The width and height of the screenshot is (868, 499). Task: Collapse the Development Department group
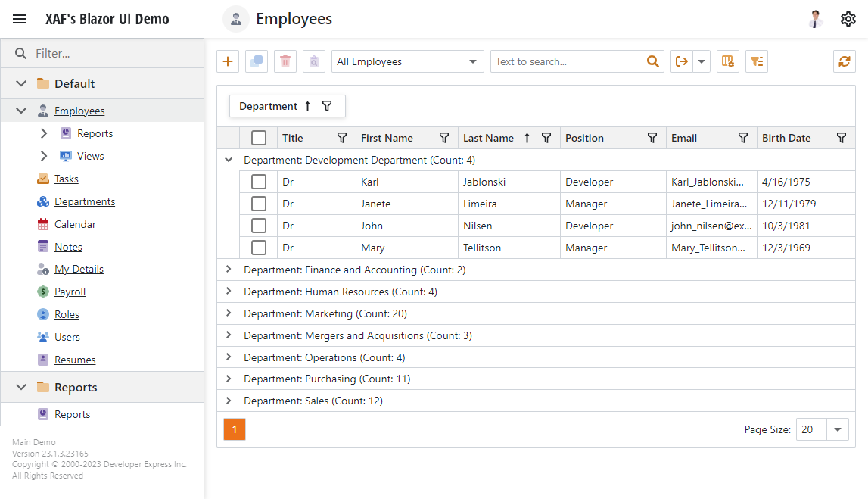tap(229, 160)
